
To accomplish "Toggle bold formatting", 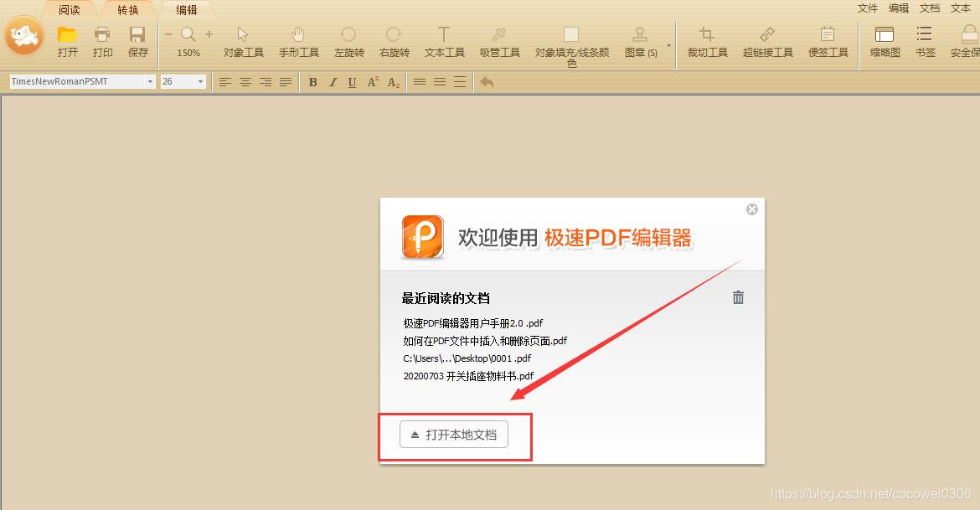I will [312, 82].
